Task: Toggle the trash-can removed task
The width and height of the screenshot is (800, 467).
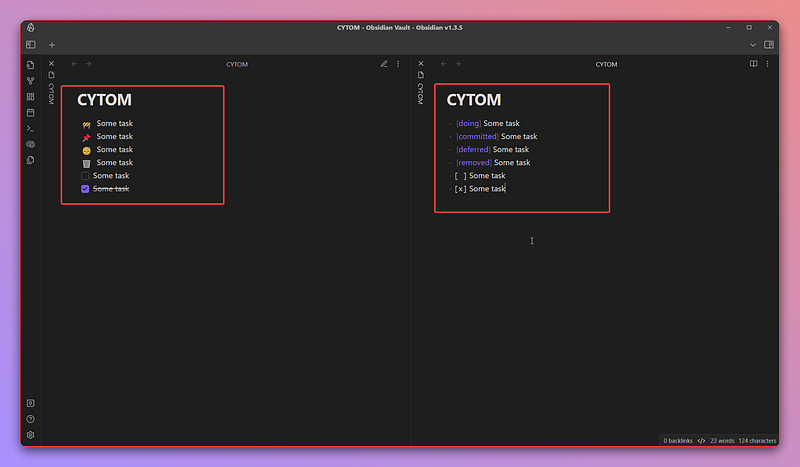Action: 86,163
